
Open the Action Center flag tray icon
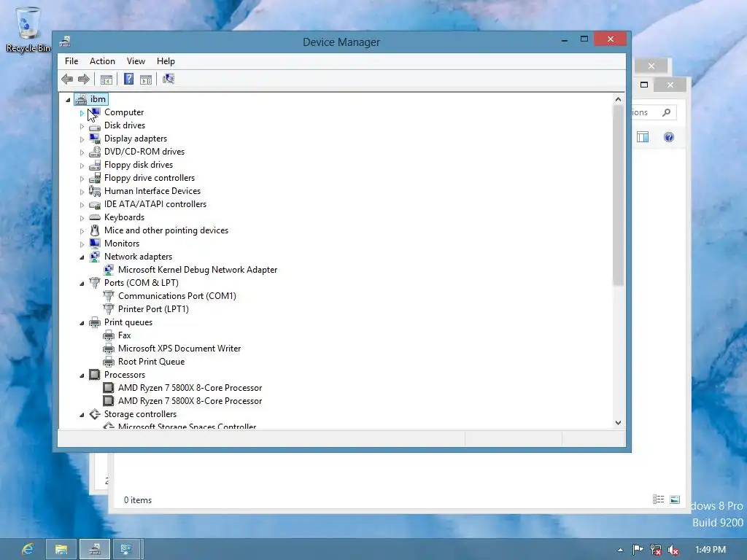pos(638,550)
